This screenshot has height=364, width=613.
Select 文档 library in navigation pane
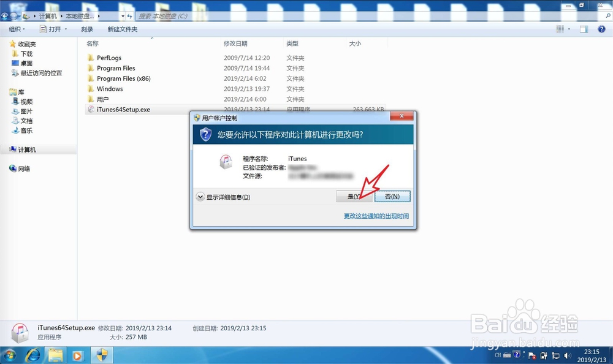pos(26,121)
